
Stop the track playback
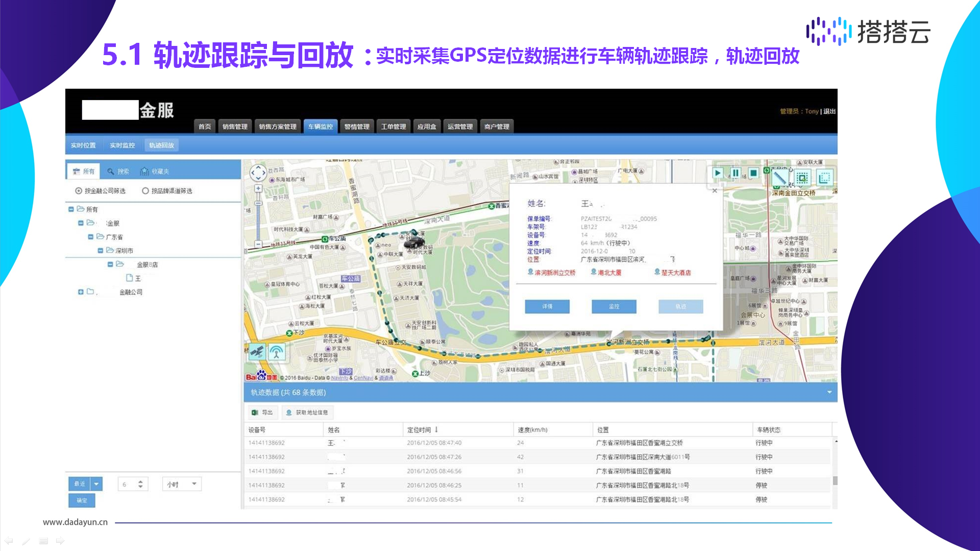(x=753, y=173)
